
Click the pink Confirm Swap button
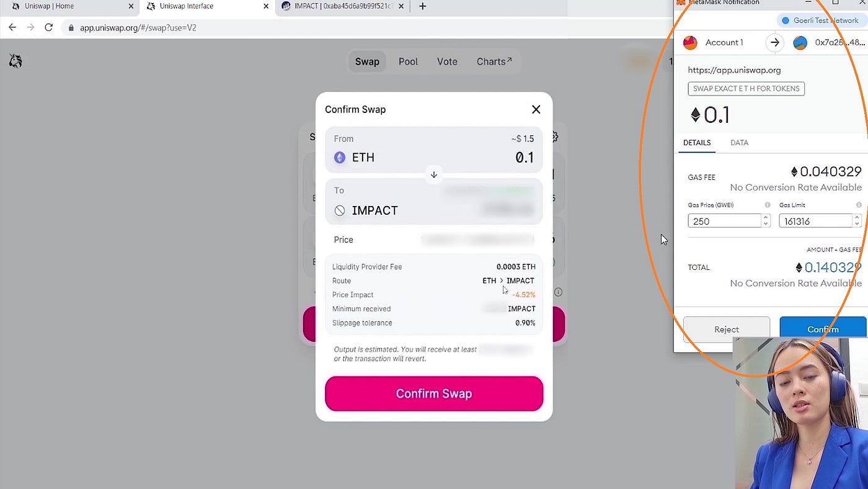pos(434,393)
